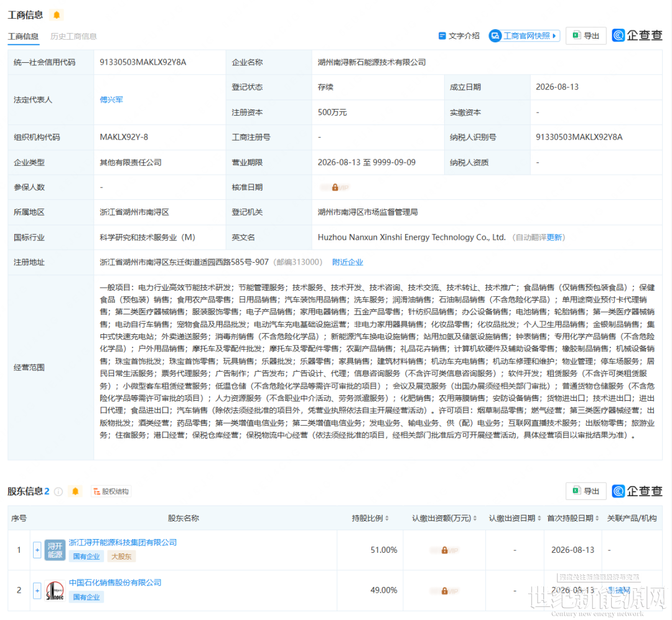
Task: Click Sinopec company logo thumbnail
Action: coord(55,591)
